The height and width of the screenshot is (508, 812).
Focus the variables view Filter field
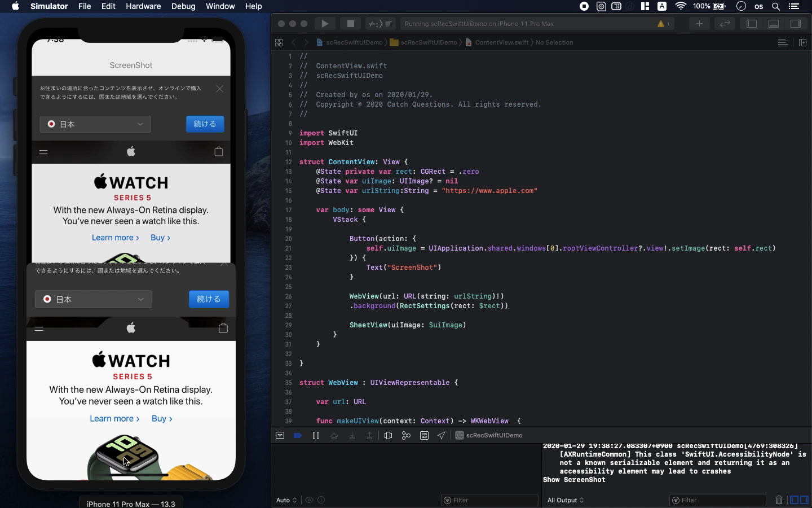[489, 500]
